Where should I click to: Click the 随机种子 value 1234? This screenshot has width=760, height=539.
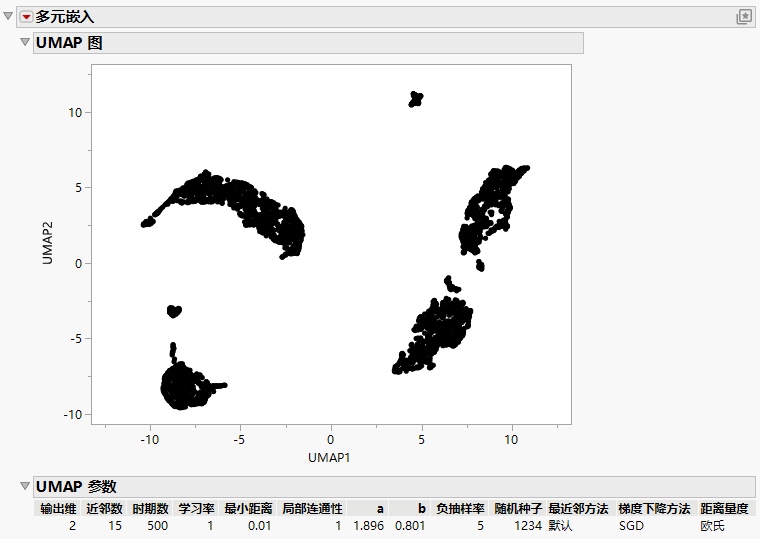coord(528,525)
